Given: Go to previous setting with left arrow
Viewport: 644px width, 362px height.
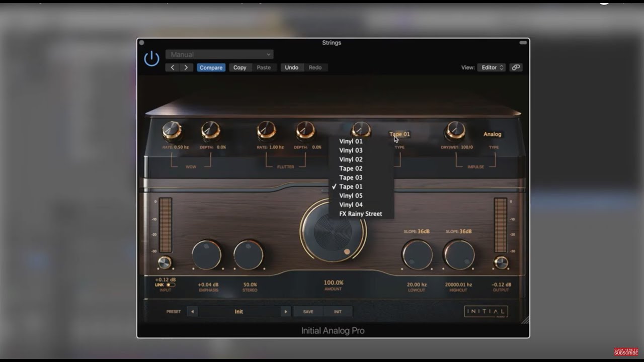Looking at the screenshot, I should click(x=173, y=67).
